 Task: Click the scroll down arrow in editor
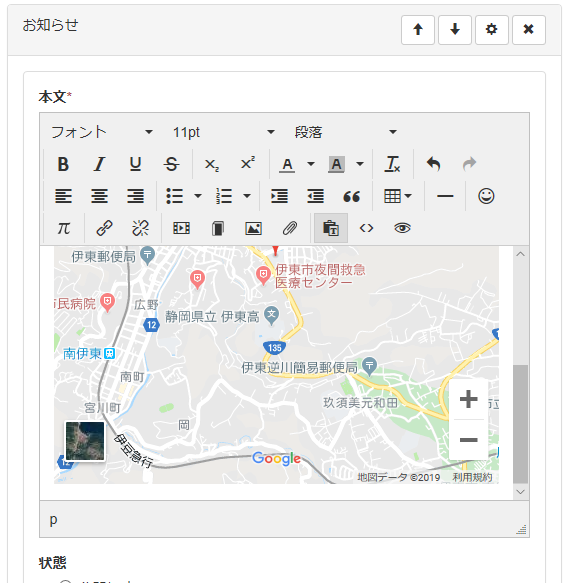[521, 492]
